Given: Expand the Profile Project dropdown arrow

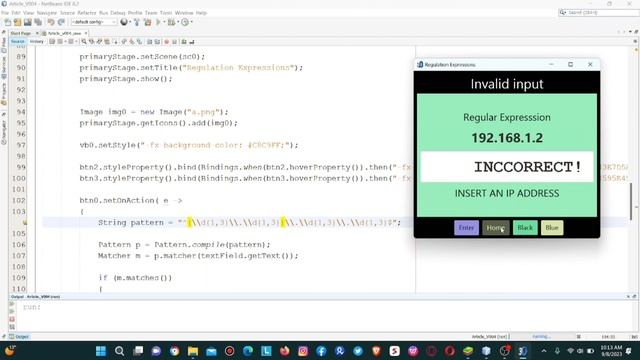Looking at the screenshot, I should pyautogui.click(x=191, y=22).
